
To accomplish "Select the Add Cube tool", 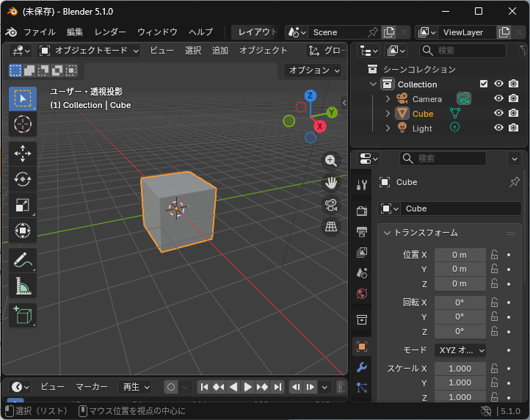I will coord(22,315).
